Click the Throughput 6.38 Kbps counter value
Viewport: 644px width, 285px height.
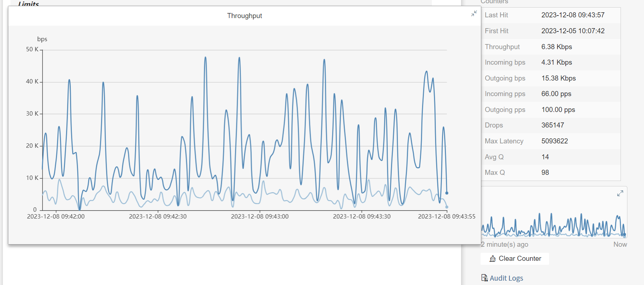click(556, 47)
